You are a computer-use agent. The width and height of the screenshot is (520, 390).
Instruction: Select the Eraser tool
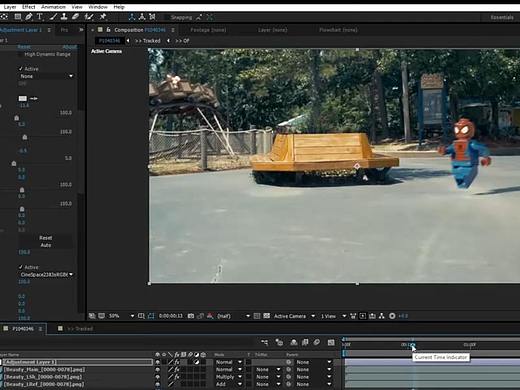[x=75, y=16]
